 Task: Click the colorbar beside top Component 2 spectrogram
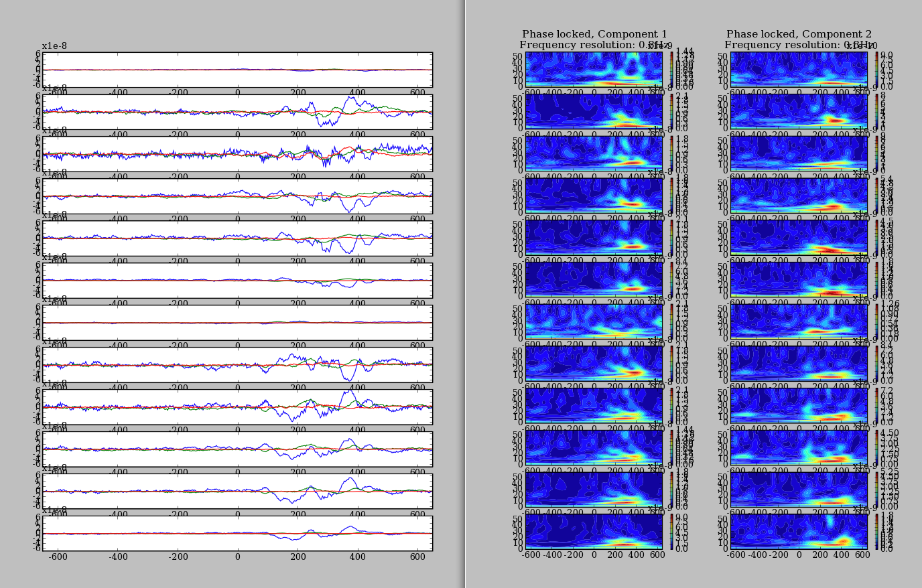[876, 70]
